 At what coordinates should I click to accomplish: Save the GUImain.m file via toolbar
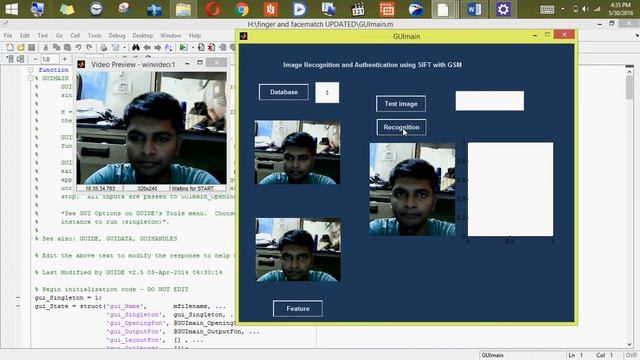31,48
